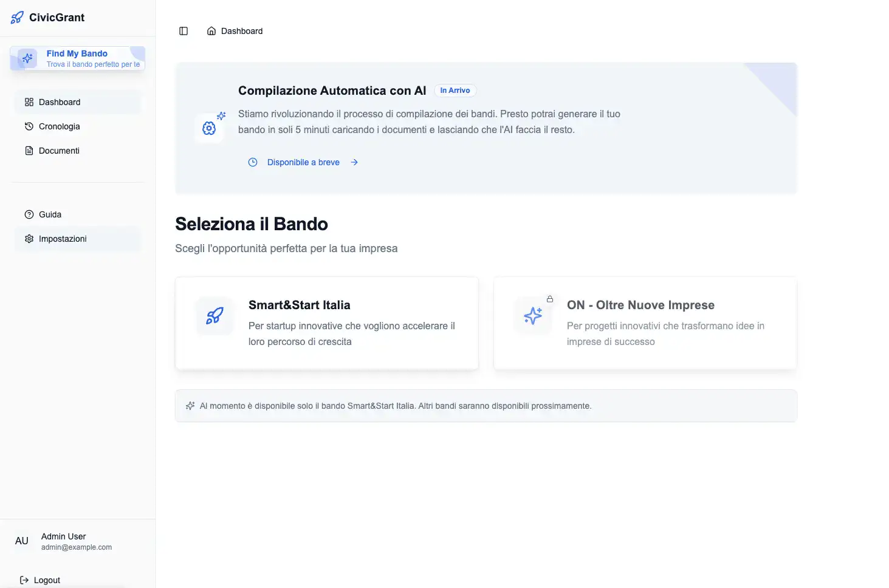Click the Find My Bando sparkle icon

[x=27, y=58]
